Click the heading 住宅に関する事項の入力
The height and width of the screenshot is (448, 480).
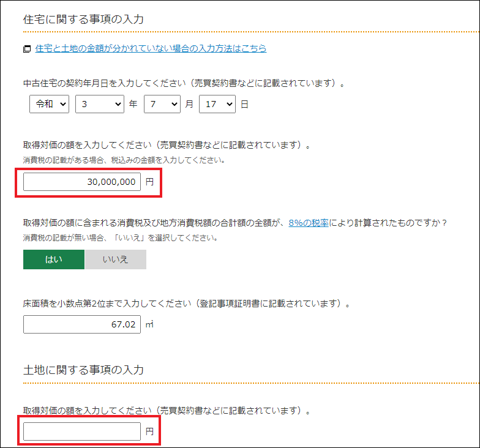[83, 20]
